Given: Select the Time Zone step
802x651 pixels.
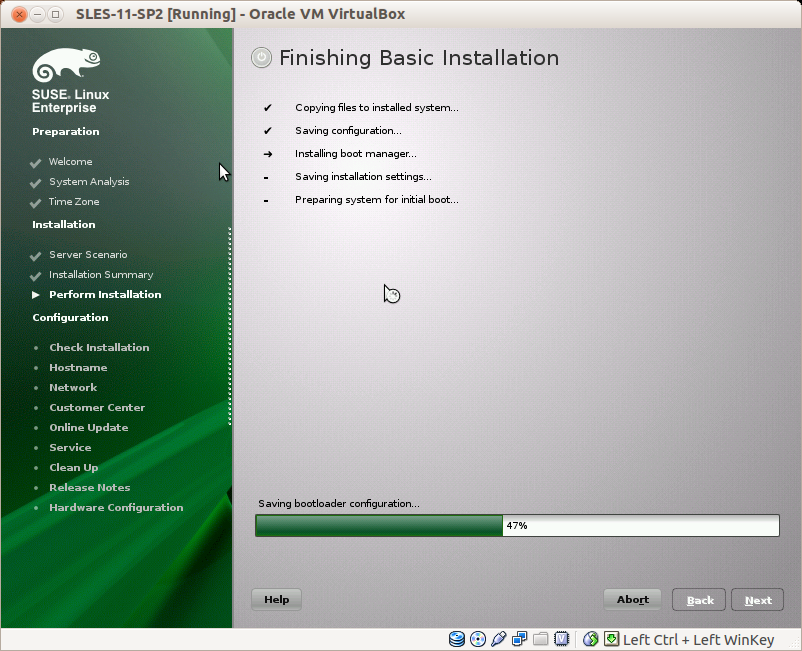Looking at the screenshot, I should [x=74, y=201].
